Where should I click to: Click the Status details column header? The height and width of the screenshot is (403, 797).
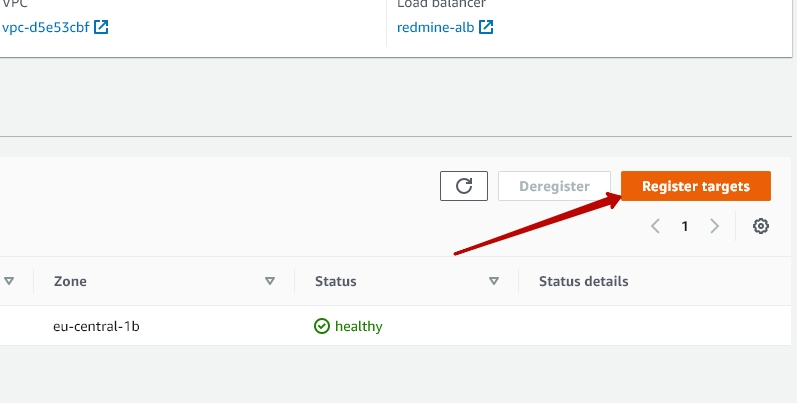click(x=583, y=281)
